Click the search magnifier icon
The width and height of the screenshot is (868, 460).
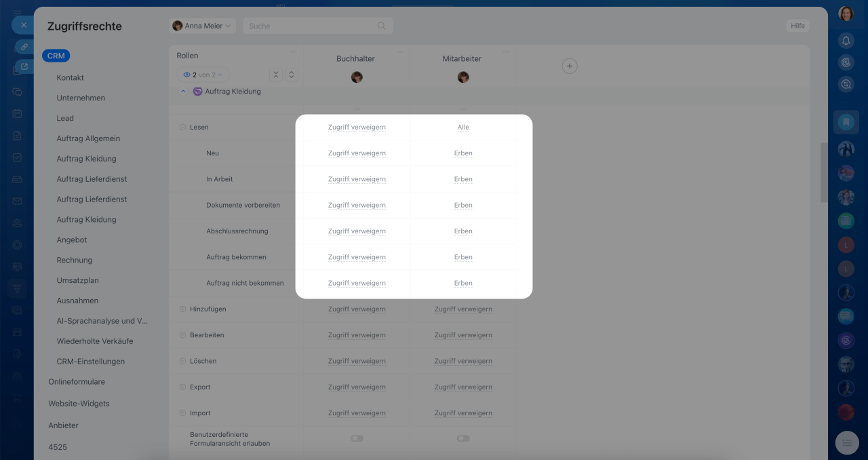click(x=382, y=26)
